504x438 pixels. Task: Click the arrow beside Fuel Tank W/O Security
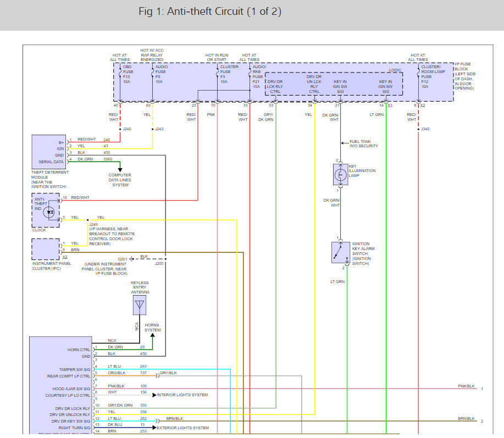(x=345, y=143)
